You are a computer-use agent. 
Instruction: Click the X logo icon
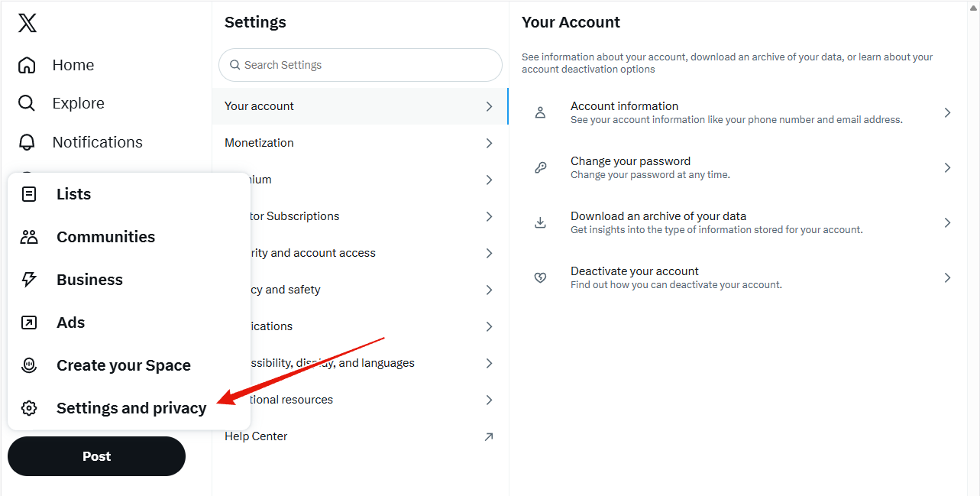[27, 23]
